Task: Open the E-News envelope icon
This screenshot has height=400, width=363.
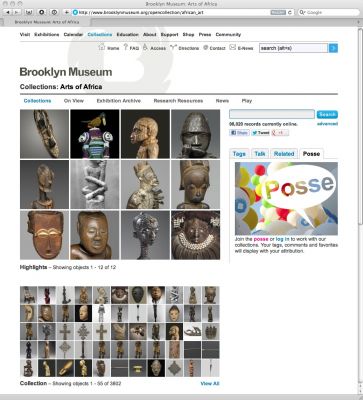Action: coord(232,47)
